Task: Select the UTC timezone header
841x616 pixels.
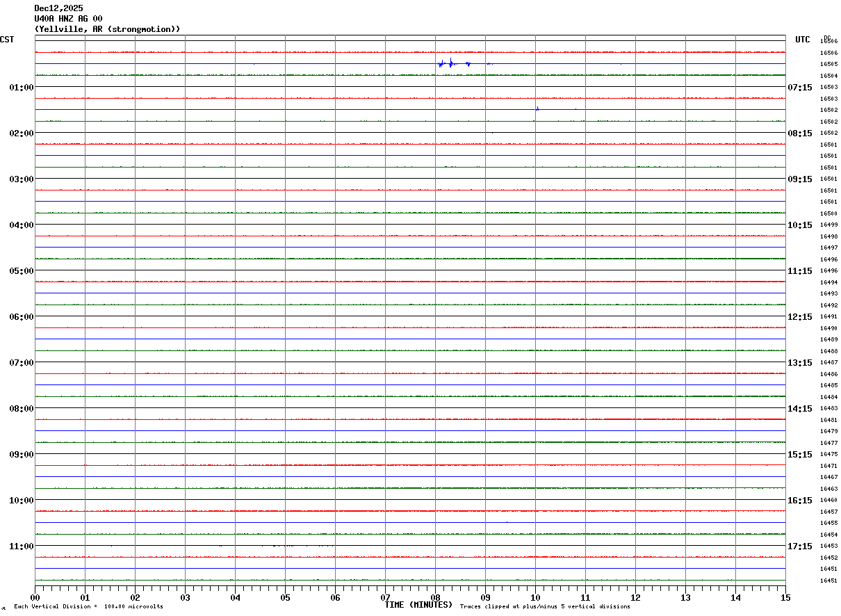Action: coord(802,40)
